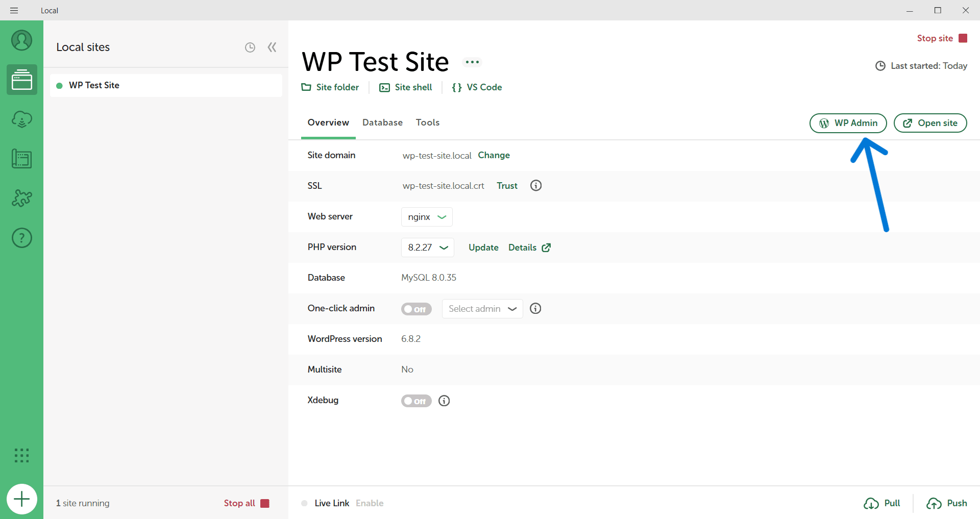Toggle the Xdebug switch

(x=416, y=401)
